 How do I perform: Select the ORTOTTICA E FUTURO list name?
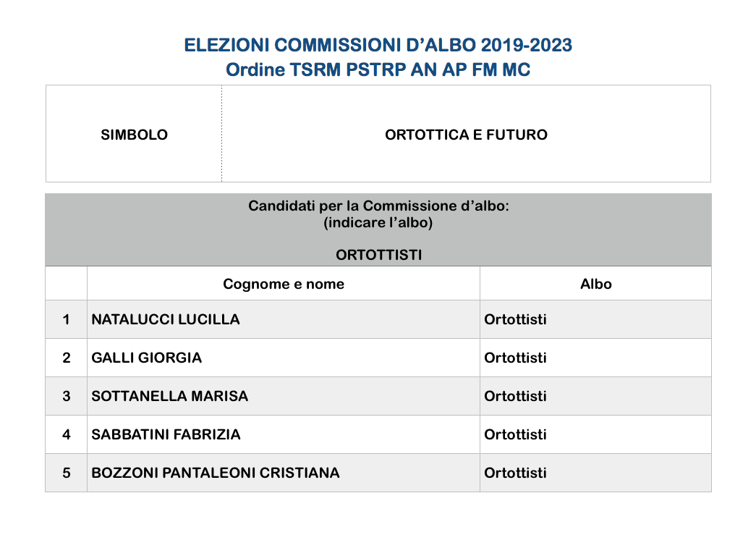[466, 135]
